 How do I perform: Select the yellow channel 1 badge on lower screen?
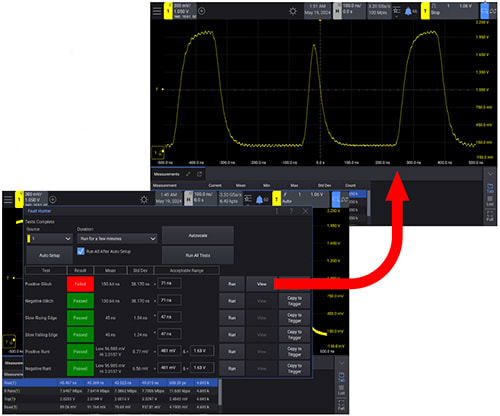19,200
